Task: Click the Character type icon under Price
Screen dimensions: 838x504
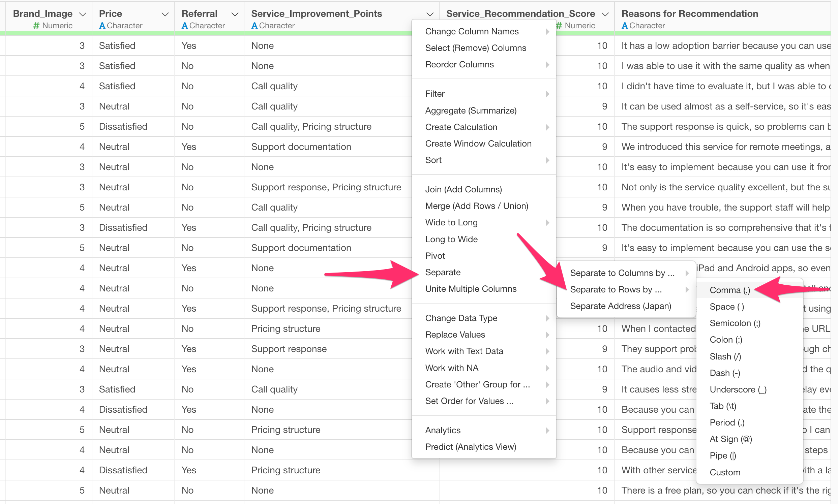Action: coord(102,26)
